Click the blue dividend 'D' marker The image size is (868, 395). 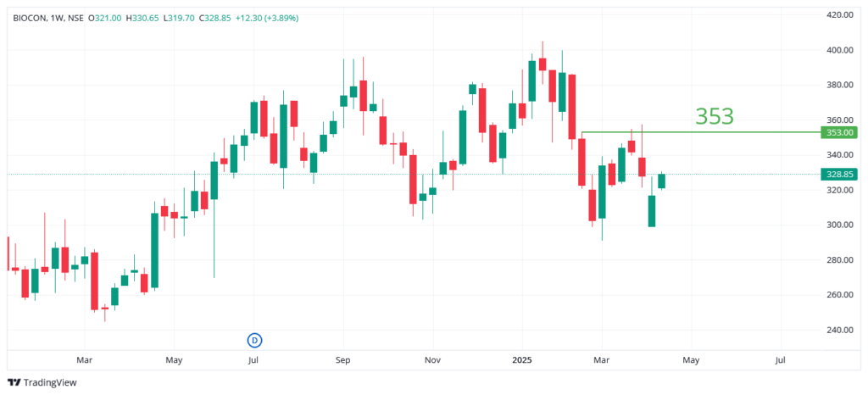(254, 340)
